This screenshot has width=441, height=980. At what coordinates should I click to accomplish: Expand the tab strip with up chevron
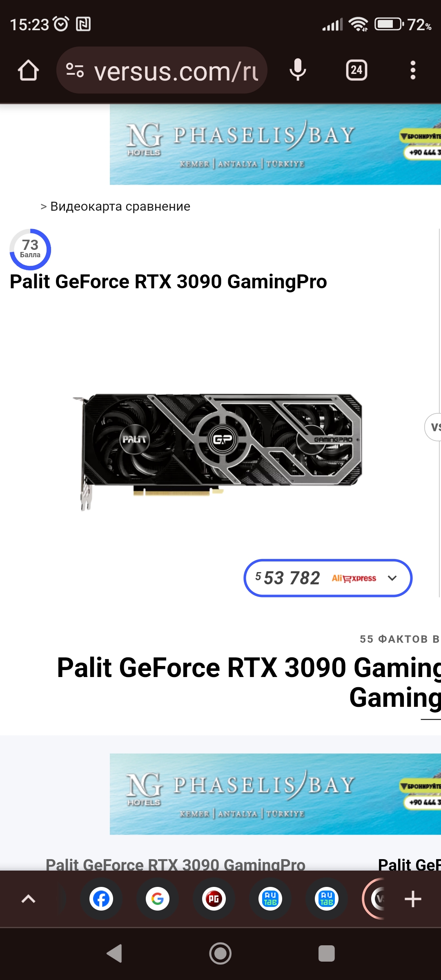tap(28, 899)
